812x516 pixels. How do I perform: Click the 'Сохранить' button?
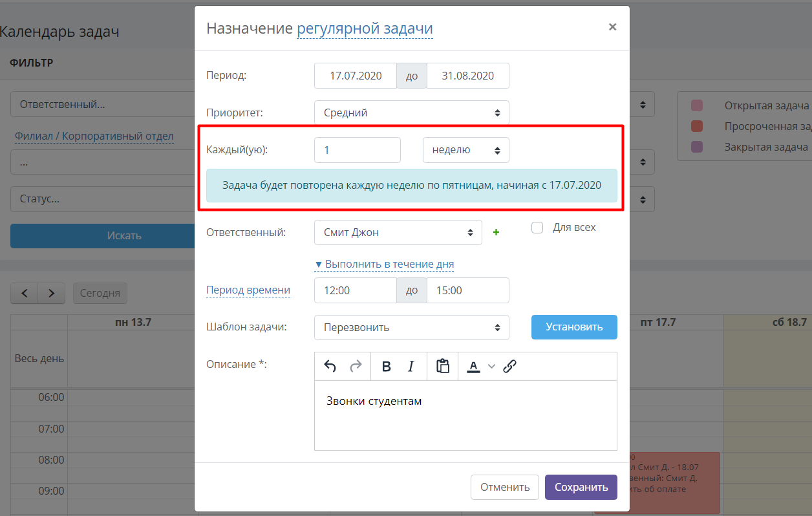click(581, 488)
